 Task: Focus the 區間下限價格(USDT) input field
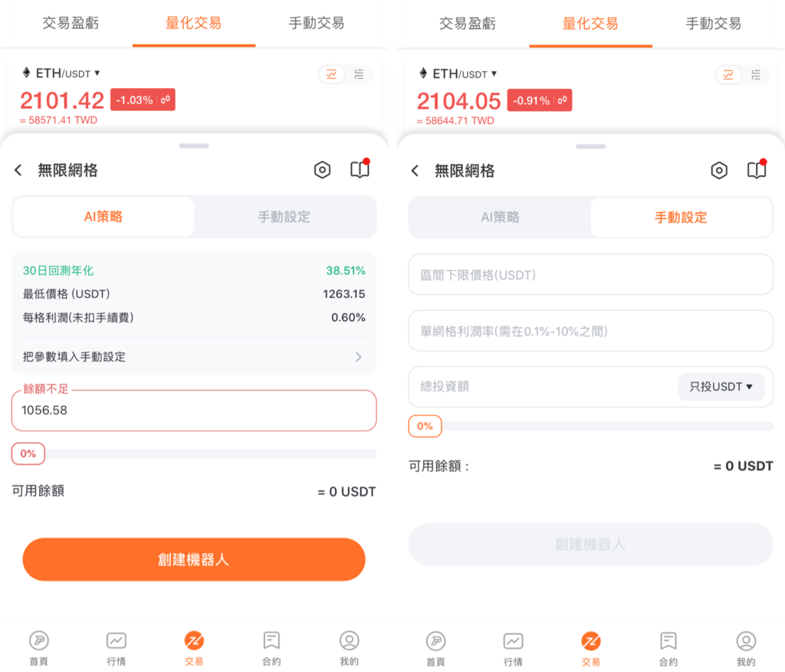point(591,275)
